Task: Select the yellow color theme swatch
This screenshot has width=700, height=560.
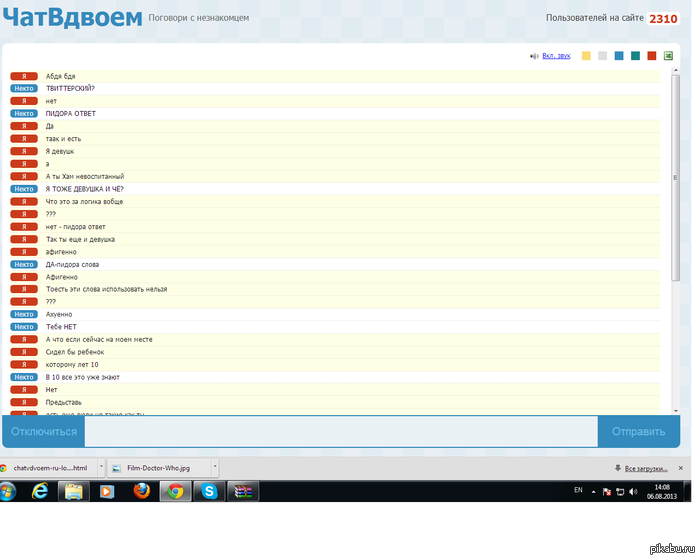Action: 586,56
